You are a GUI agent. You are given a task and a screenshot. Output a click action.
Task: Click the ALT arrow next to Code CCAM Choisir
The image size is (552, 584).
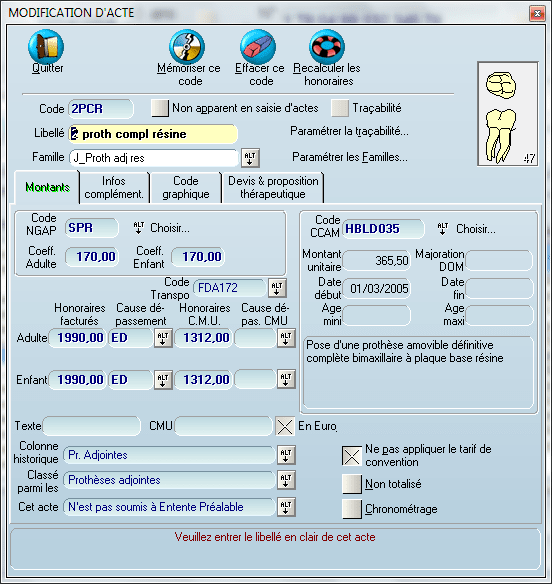click(x=442, y=229)
